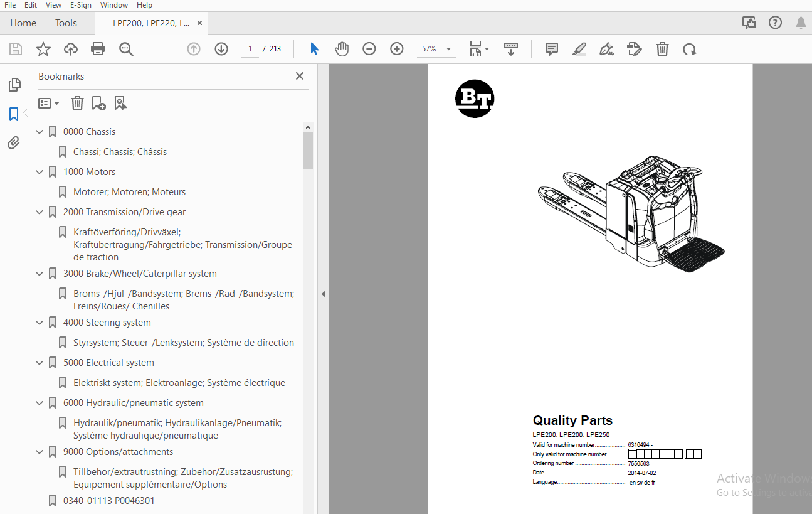Open the Help question mark icon
Screen dimensions: 812x514
coord(775,23)
